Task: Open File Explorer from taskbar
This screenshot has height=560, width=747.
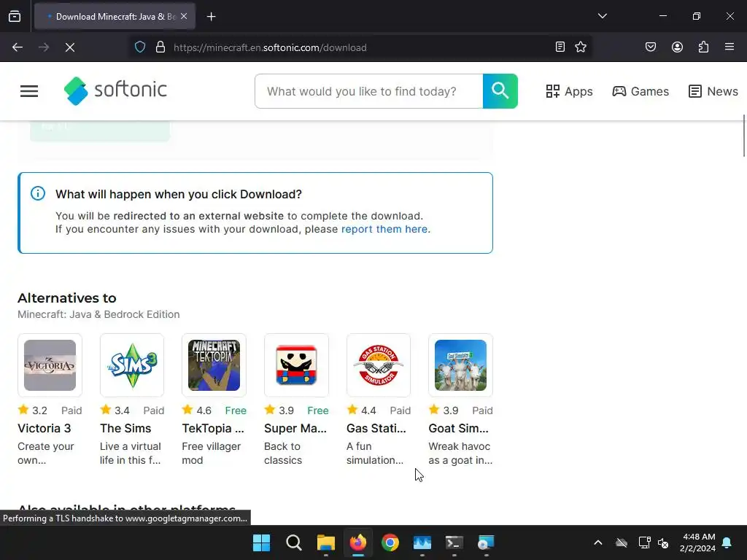Action: pyautogui.click(x=326, y=542)
